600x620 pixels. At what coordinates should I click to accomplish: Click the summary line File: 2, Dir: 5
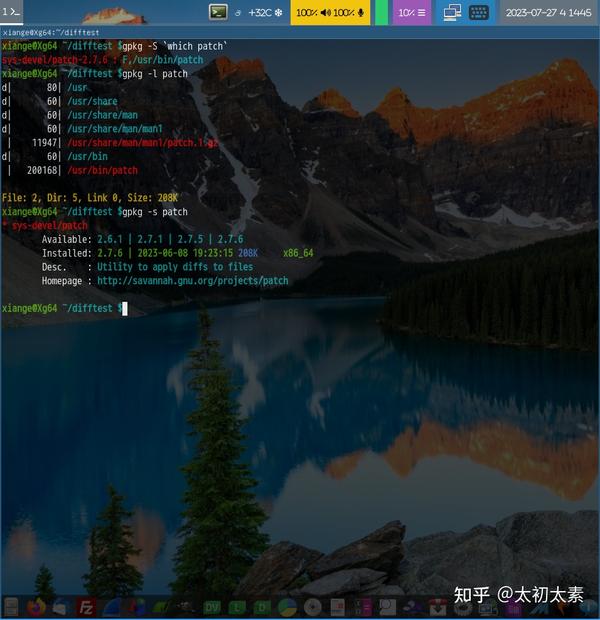90,198
